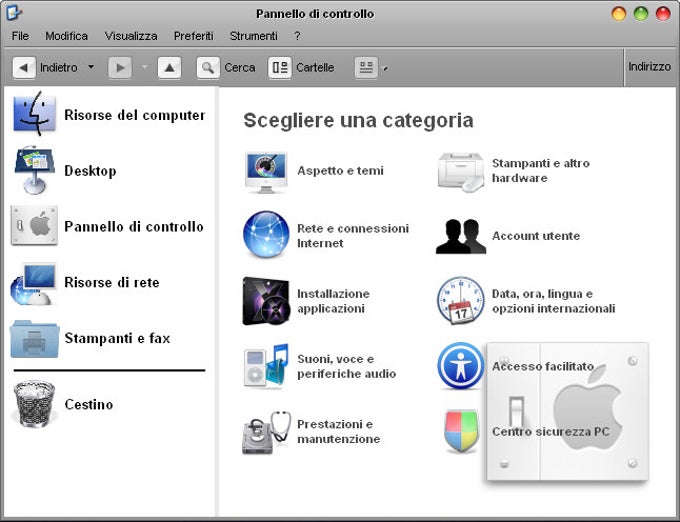Open the views dropdown arrow
The image size is (680, 522).
point(385,69)
